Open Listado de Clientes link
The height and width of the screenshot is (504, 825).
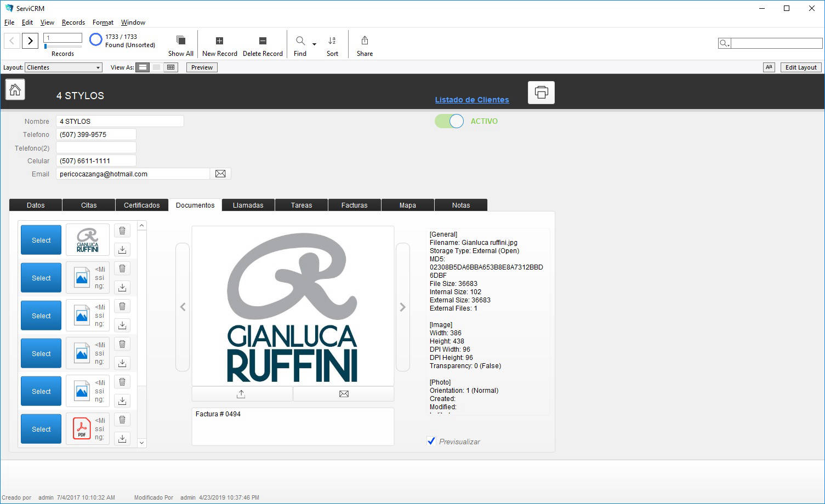tap(472, 100)
